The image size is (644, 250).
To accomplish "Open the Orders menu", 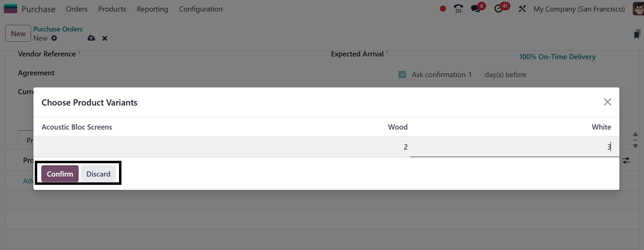I will click(76, 9).
